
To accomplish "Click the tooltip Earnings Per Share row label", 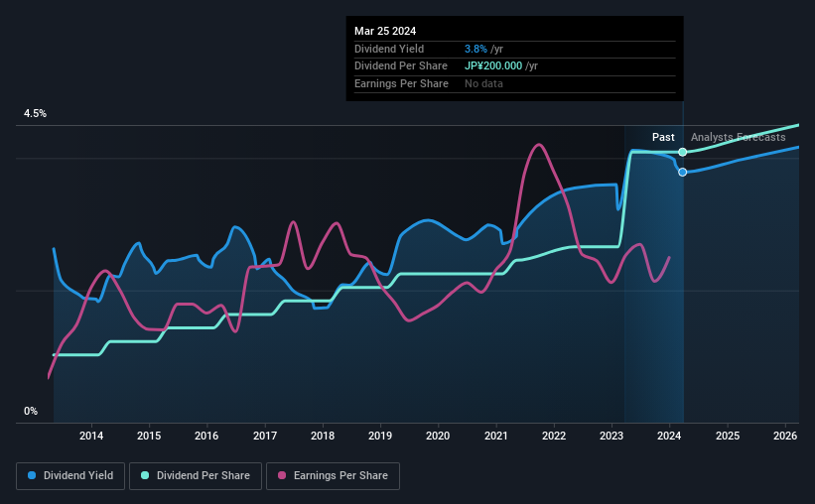I will 401,83.
